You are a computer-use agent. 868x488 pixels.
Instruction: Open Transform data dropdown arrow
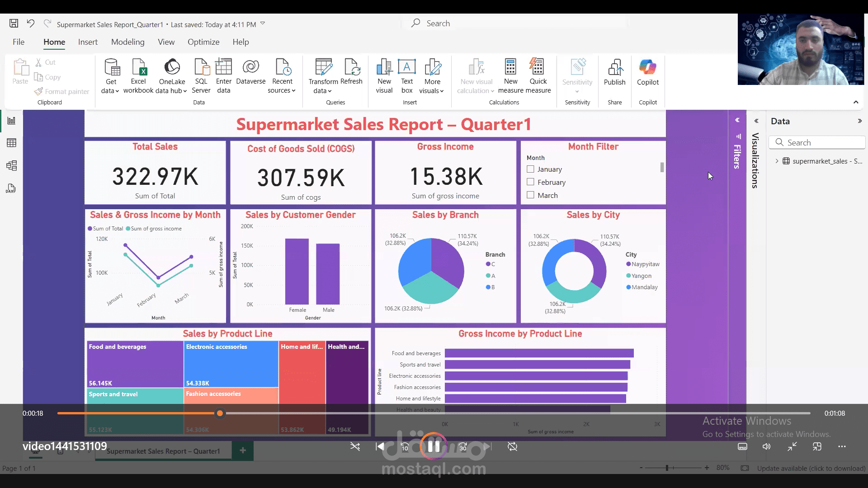[x=330, y=91]
